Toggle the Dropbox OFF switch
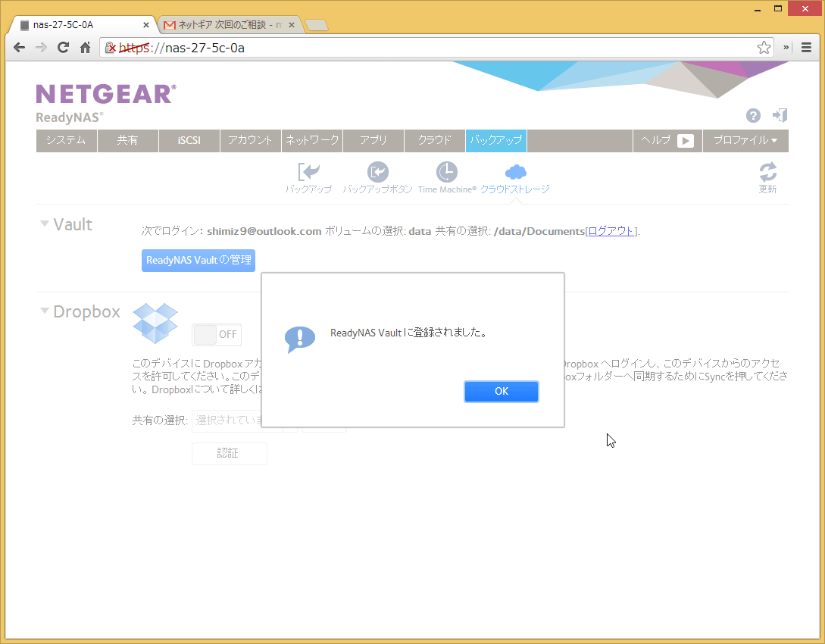The image size is (825, 644). tap(217, 334)
